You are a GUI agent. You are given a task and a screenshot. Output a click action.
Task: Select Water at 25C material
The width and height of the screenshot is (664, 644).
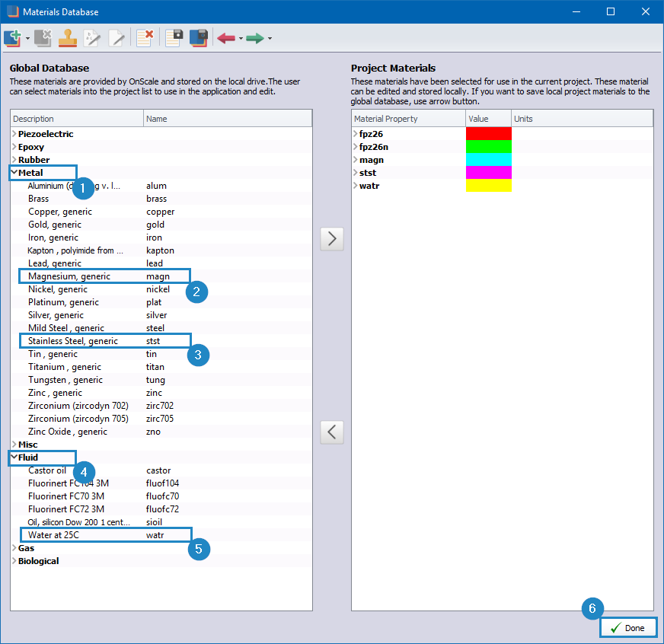[x=161, y=535]
